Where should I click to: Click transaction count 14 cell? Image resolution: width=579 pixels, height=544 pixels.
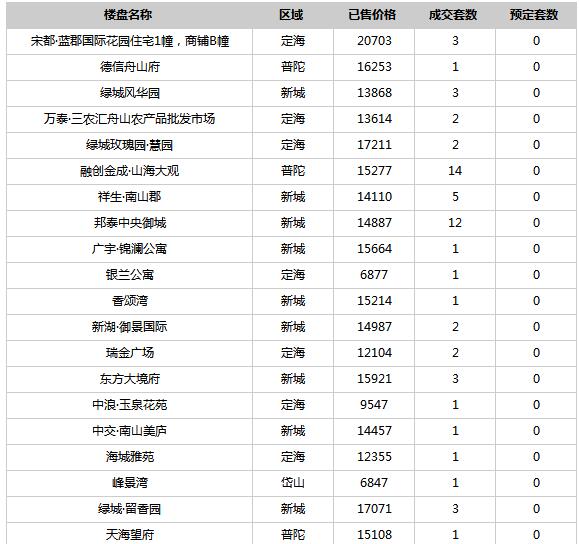pos(455,171)
